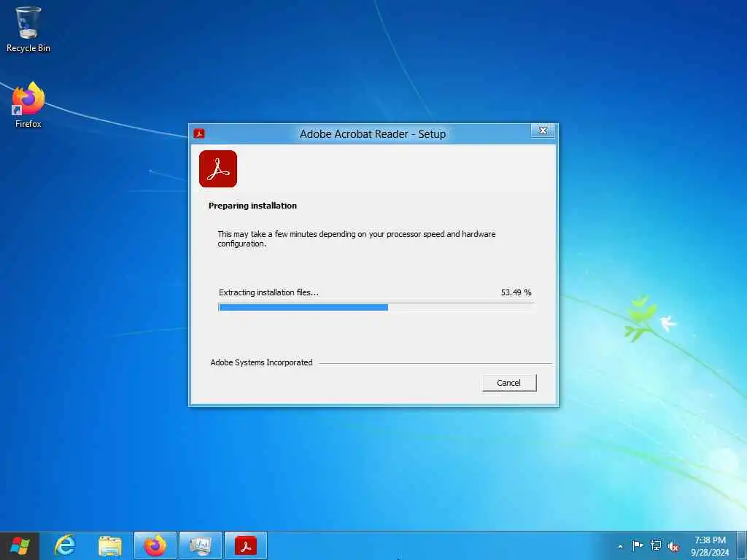This screenshot has width=747, height=560.
Task: Click the Extracting installation files text
Action: 268,292
